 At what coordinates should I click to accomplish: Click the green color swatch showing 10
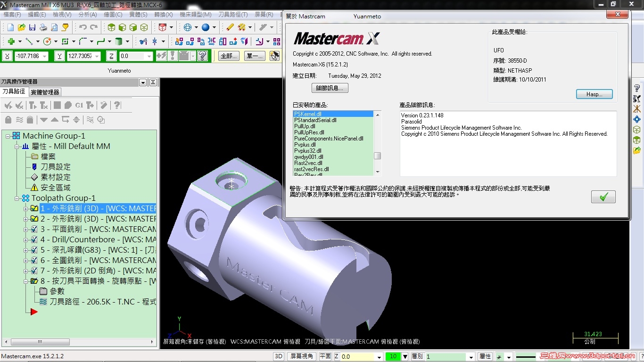pos(393,357)
